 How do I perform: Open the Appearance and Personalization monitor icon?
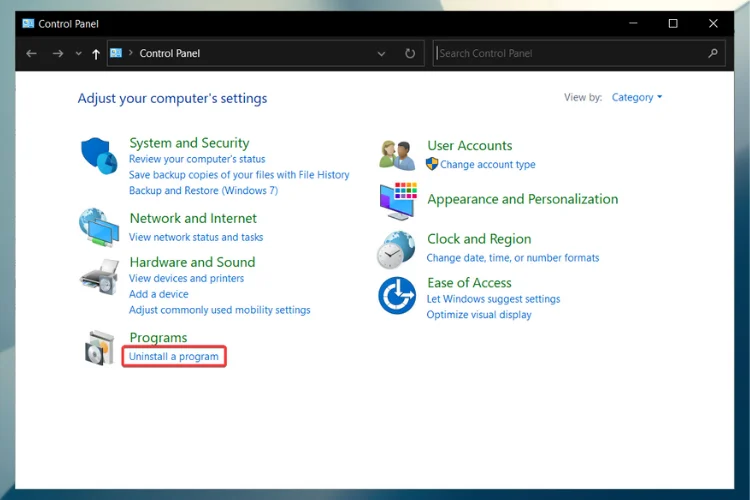click(x=397, y=200)
